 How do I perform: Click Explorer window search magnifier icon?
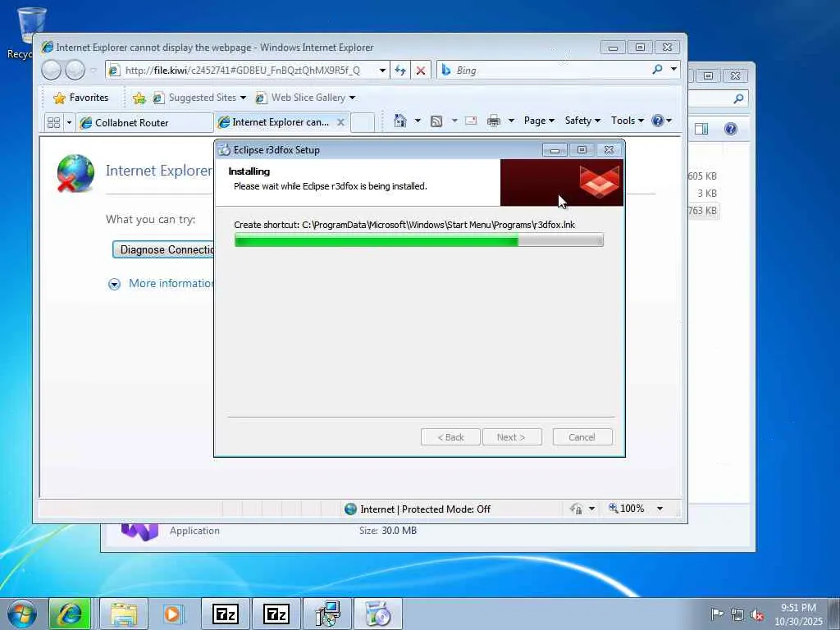[x=738, y=98]
